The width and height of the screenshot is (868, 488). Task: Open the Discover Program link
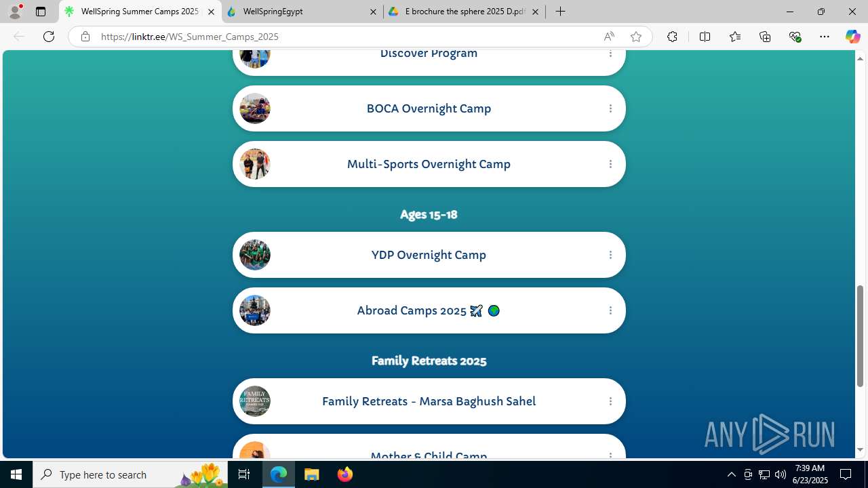[x=429, y=62]
